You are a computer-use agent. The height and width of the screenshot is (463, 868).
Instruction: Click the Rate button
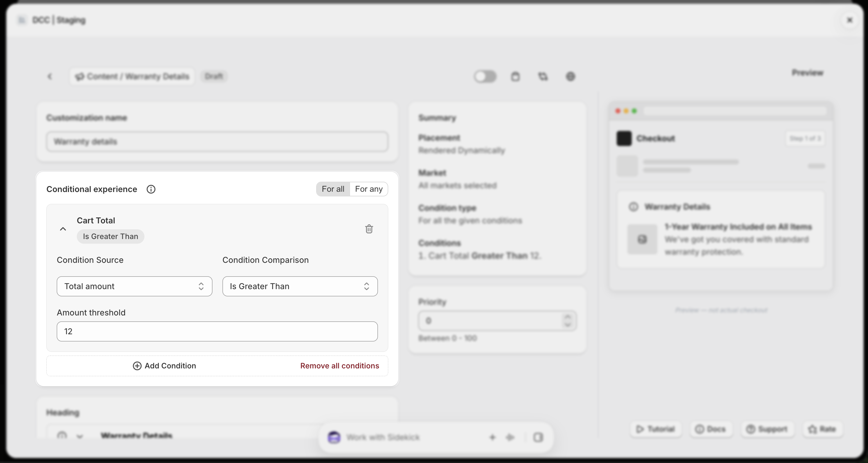click(x=823, y=429)
